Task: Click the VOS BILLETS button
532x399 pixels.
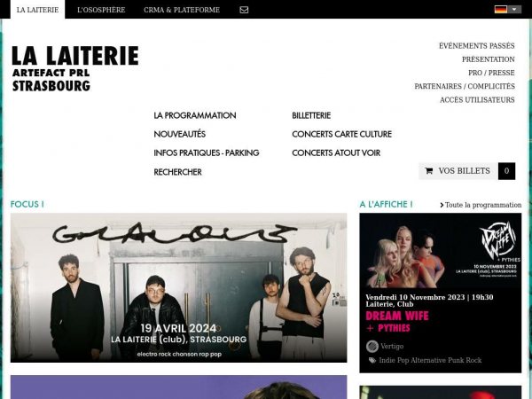Action: (458, 171)
